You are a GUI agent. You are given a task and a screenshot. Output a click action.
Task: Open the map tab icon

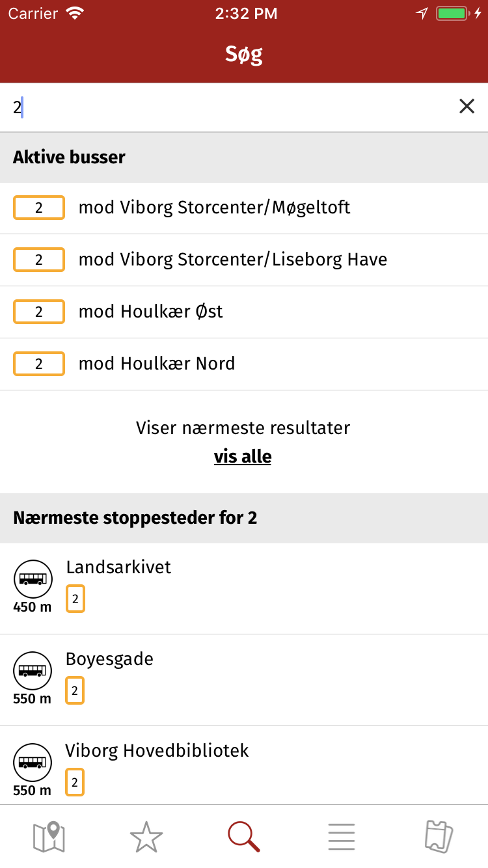[49, 837]
